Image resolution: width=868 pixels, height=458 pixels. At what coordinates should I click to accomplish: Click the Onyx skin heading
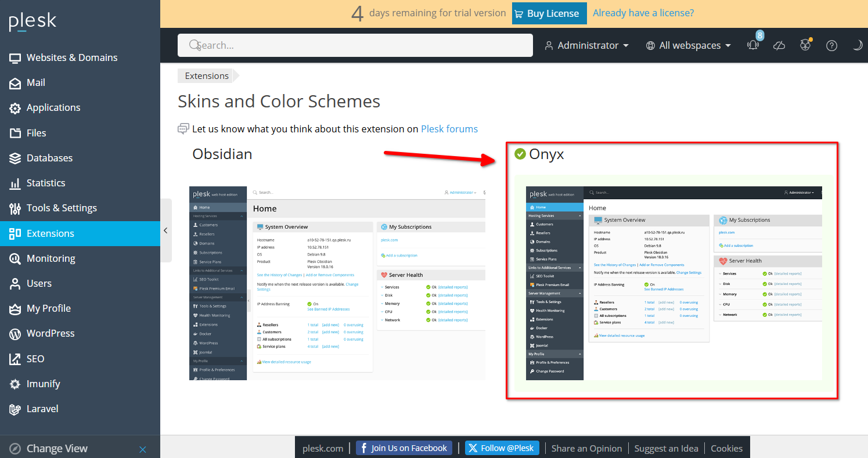[x=546, y=154]
